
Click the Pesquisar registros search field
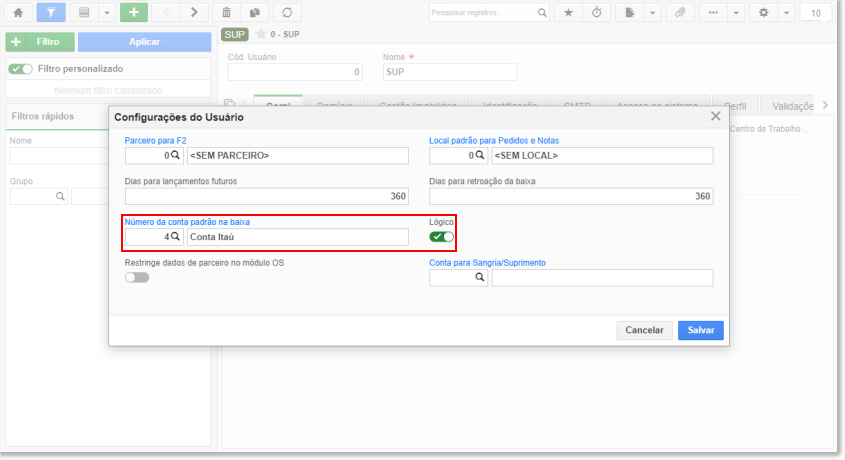482,12
